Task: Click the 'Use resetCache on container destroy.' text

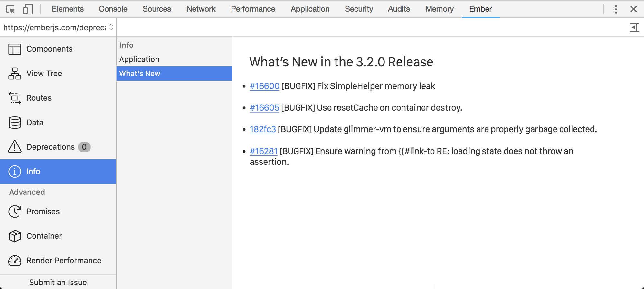Action: 390,108
